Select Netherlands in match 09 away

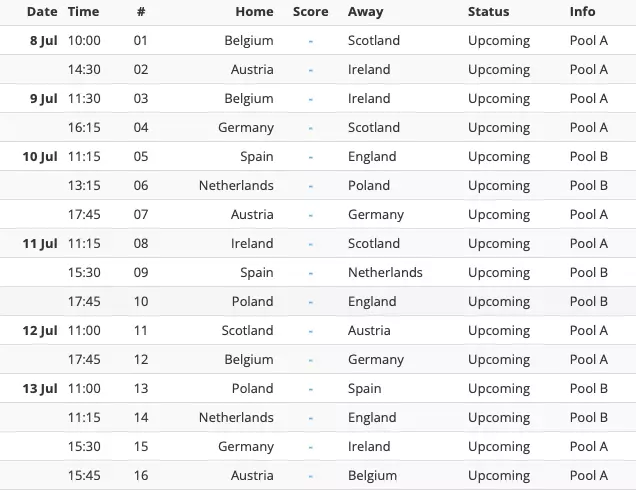tap(385, 273)
